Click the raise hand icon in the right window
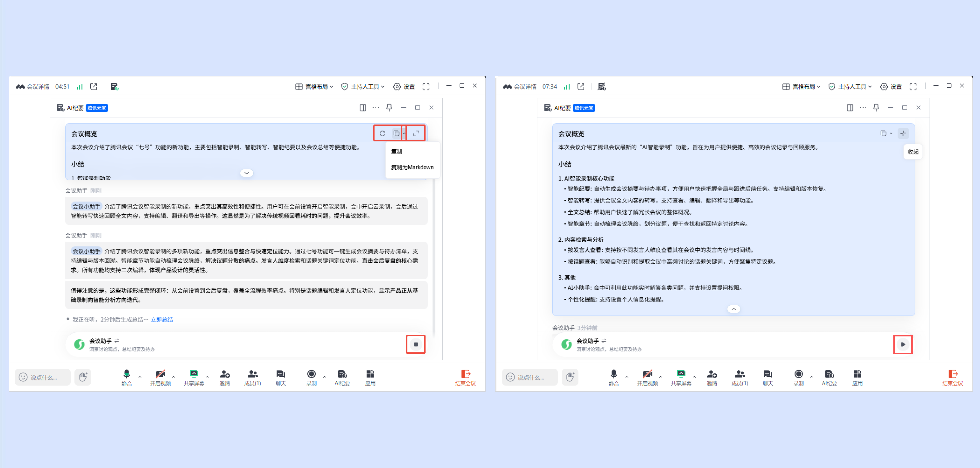This screenshot has height=468, width=980. 570,377
